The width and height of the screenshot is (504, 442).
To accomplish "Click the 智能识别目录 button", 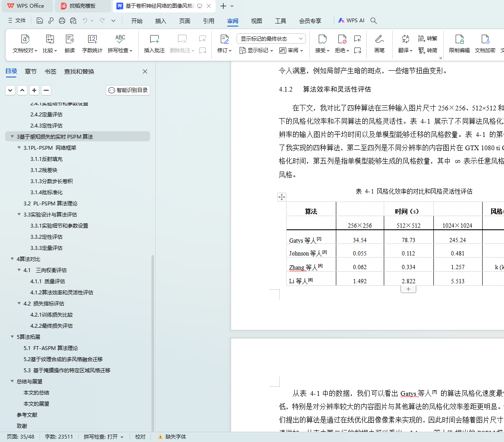I will (128, 90).
